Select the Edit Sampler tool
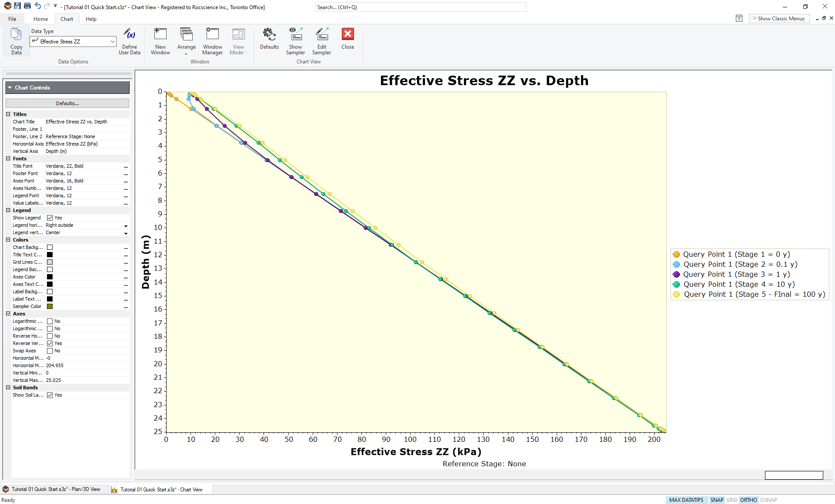 click(x=322, y=41)
